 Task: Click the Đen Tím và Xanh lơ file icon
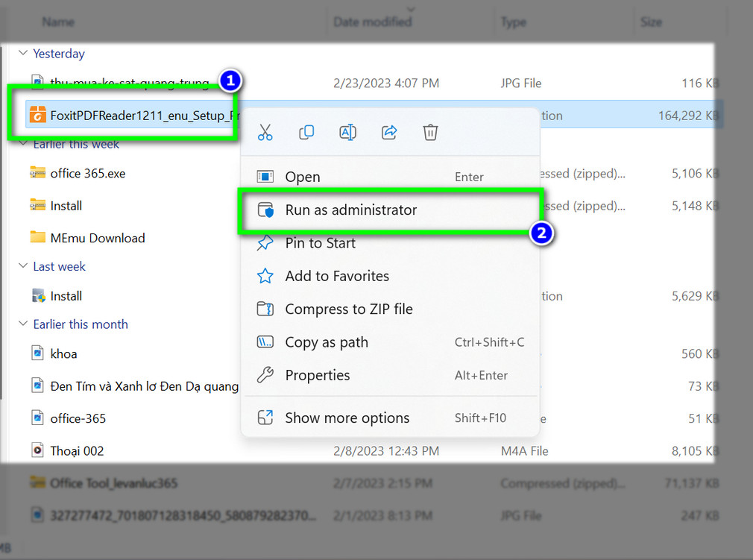tap(37, 386)
